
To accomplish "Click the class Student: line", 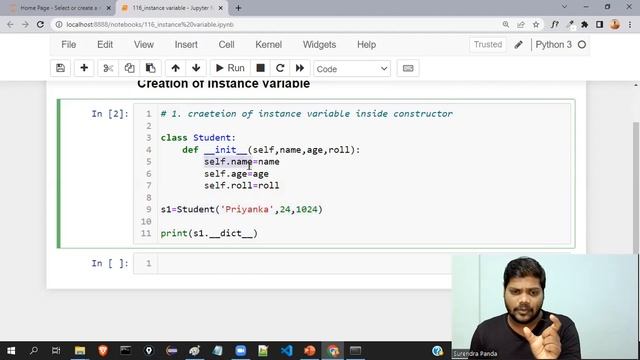I will click(198, 138).
